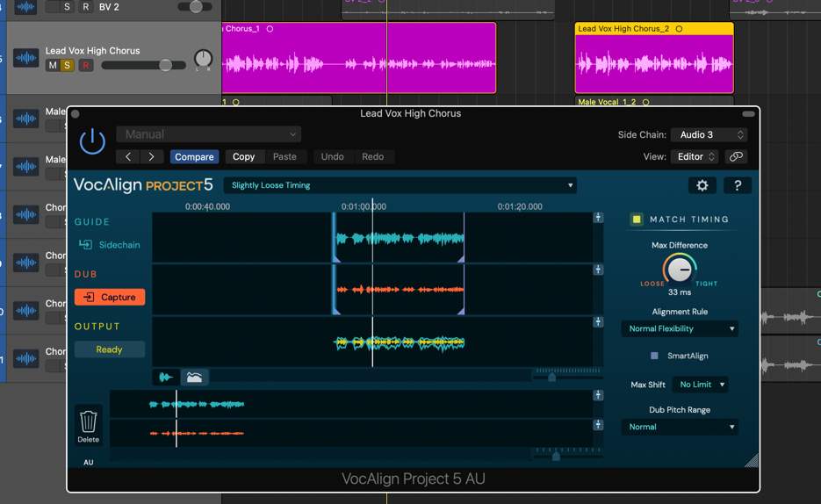The width and height of the screenshot is (821, 504).
Task: Expand the Alignment Rule Normal Flexibility dropdown
Action: (x=680, y=328)
